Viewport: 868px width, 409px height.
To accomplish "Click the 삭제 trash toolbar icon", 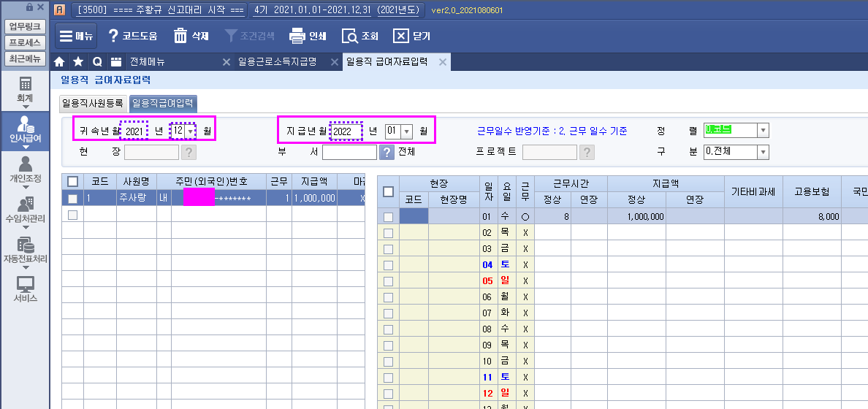I will (x=180, y=36).
